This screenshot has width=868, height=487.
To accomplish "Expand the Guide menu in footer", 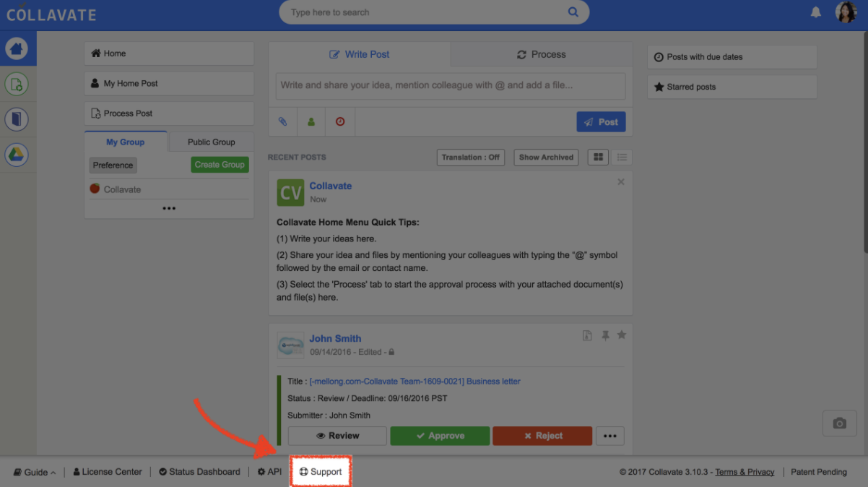I will point(35,472).
